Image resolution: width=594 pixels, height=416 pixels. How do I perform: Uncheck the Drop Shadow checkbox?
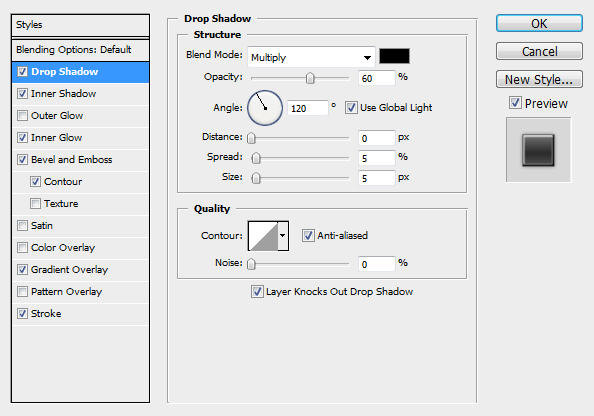point(22,72)
